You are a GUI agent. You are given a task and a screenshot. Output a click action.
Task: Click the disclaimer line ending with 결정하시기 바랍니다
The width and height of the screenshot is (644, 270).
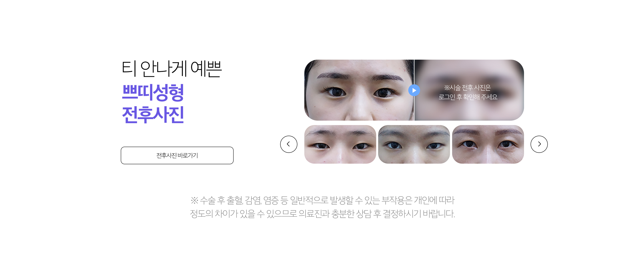point(322,214)
